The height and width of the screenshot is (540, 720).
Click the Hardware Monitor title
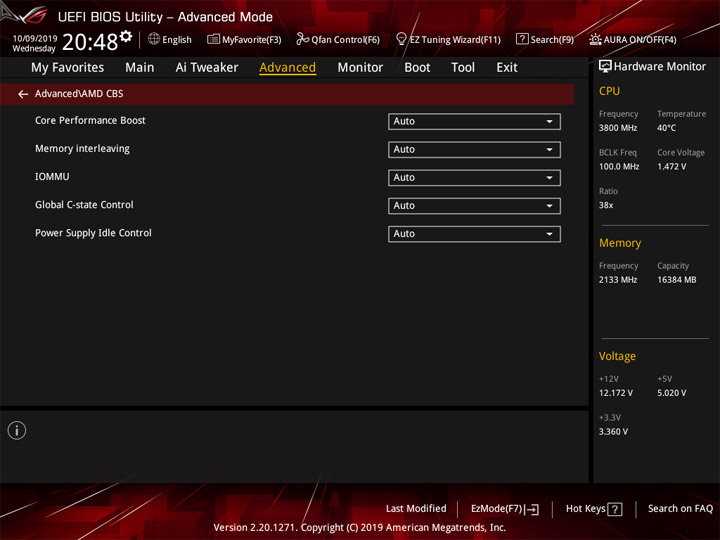[660, 67]
